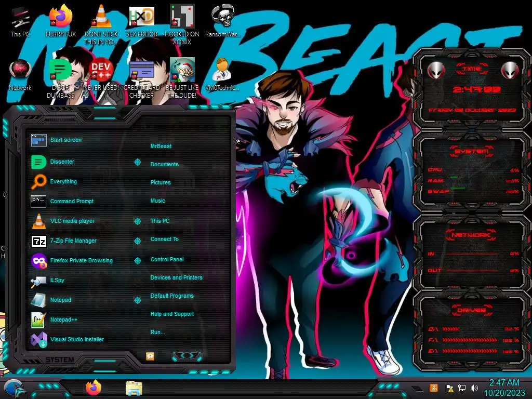This screenshot has width=532, height=399.
Task: Open the MrBeast user folder entry
Action: pos(161,146)
